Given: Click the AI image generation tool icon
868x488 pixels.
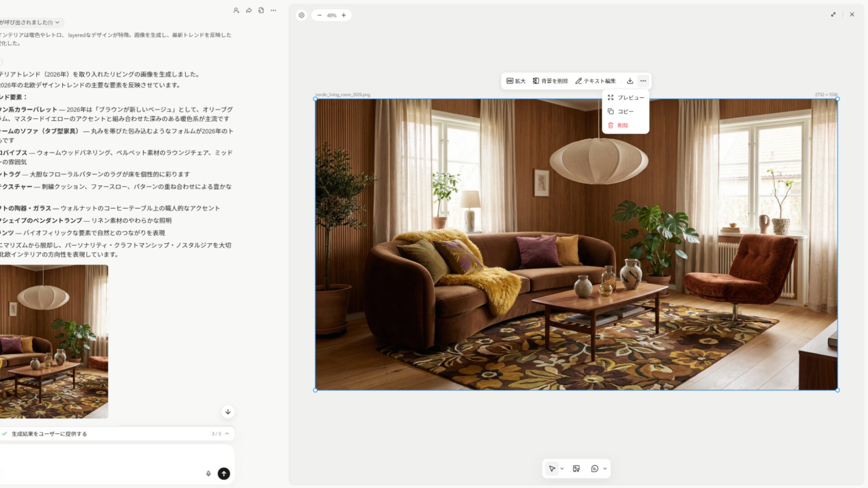Looking at the screenshot, I should (576, 469).
